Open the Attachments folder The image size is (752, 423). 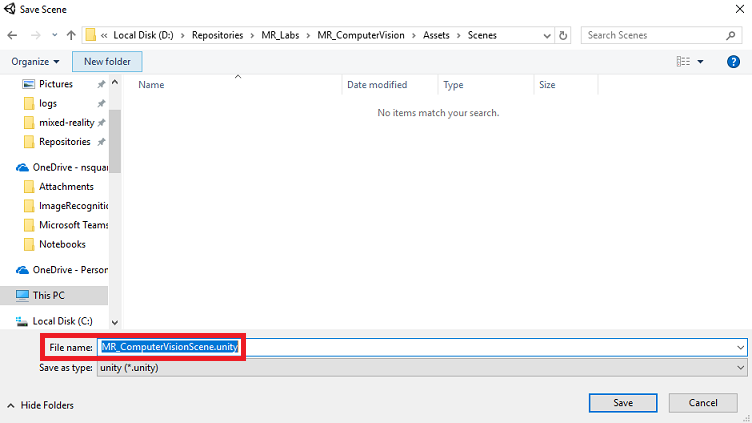coord(66,187)
